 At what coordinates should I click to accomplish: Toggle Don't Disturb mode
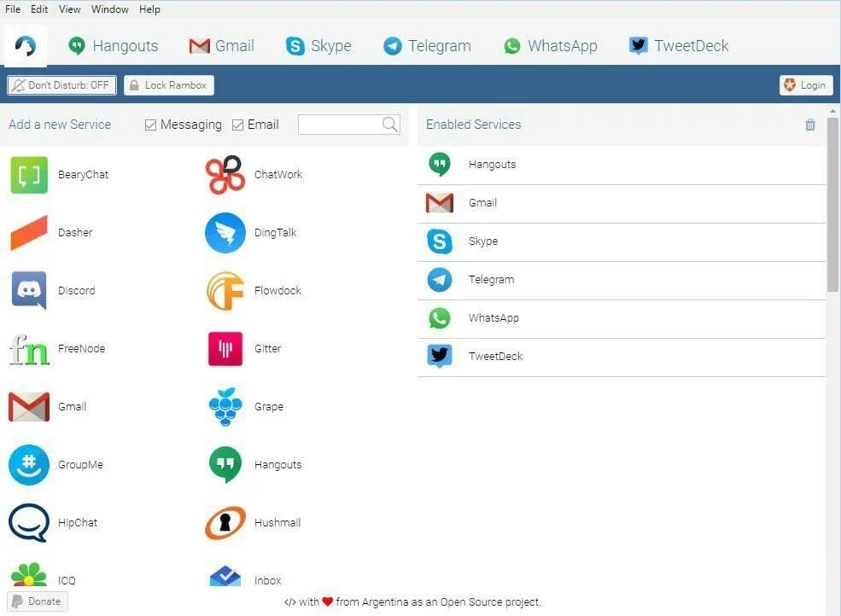pyautogui.click(x=61, y=85)
